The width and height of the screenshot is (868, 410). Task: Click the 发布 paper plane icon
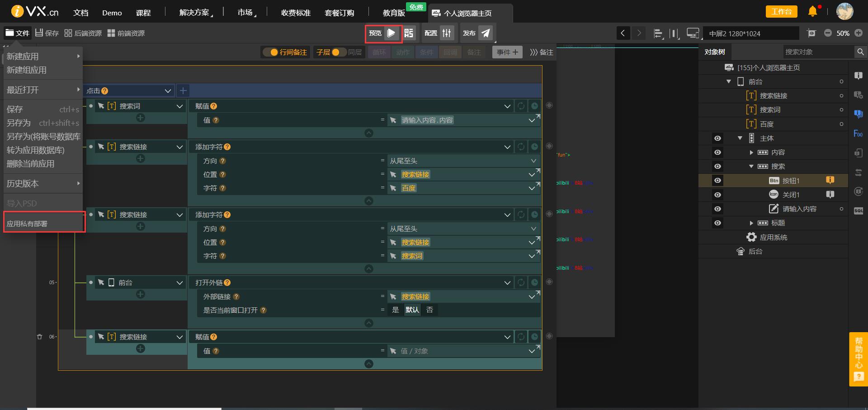click(485, 33)
